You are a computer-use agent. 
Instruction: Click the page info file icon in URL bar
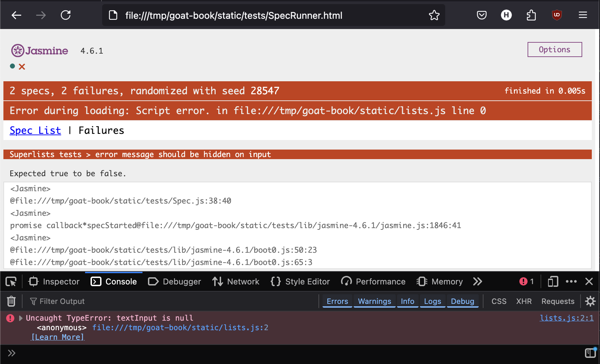[x=113, y=15]
